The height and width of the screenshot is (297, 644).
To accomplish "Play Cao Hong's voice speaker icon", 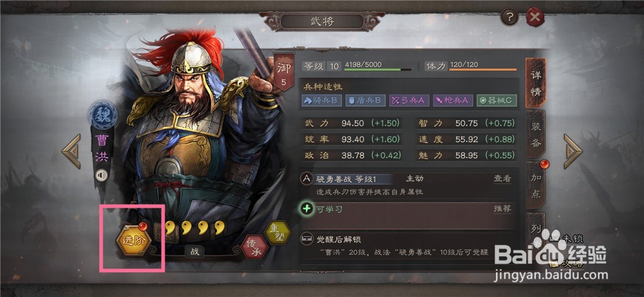I will 101,176.
